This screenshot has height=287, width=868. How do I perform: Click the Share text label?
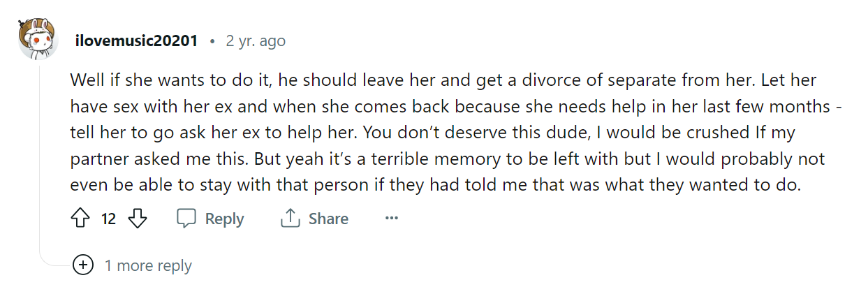coord(328,219)
